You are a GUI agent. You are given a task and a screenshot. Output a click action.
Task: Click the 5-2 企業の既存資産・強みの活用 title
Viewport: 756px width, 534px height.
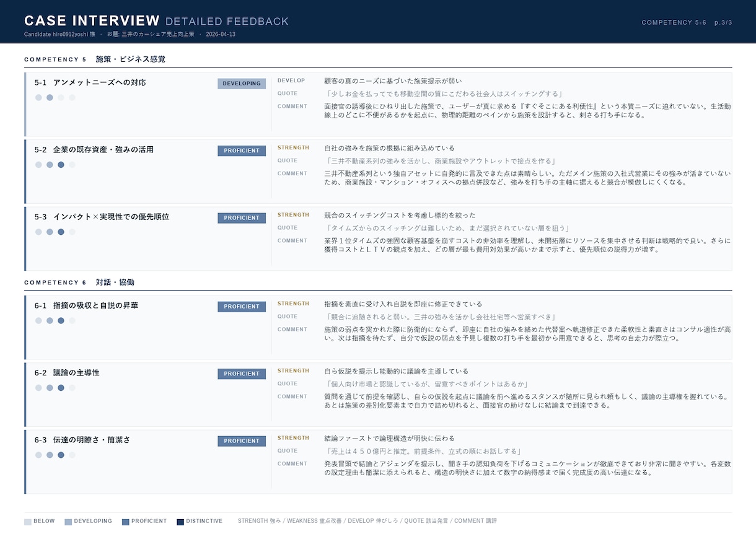[94, 150]
